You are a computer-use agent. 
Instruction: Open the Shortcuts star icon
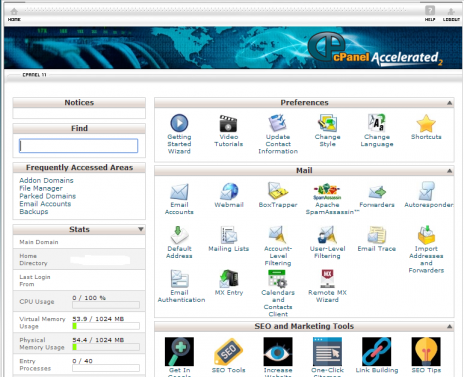tap(426, 123)
